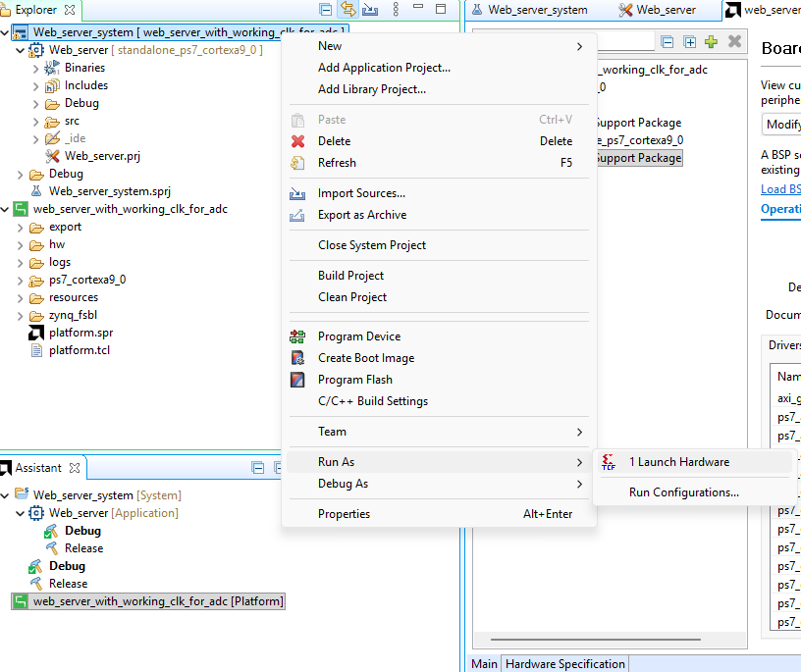Click collapse-all icon in Assistant panel toolbar
Screen dimensions: 801x672
(x=257, y=468)
